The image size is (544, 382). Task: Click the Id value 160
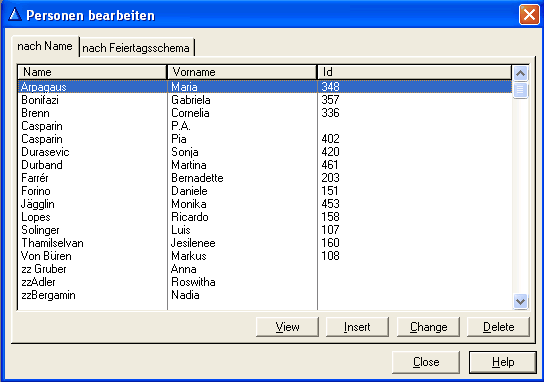click(330, 243)
